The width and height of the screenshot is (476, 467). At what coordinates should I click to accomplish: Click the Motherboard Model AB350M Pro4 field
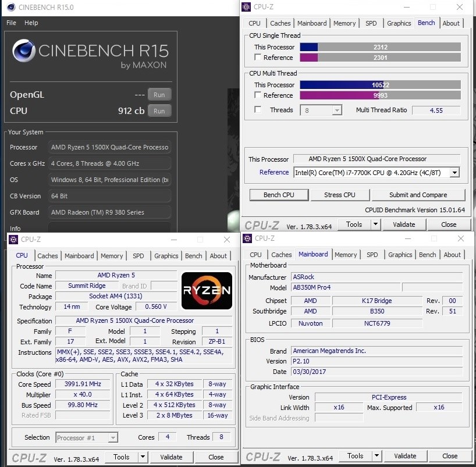(346, 287)
